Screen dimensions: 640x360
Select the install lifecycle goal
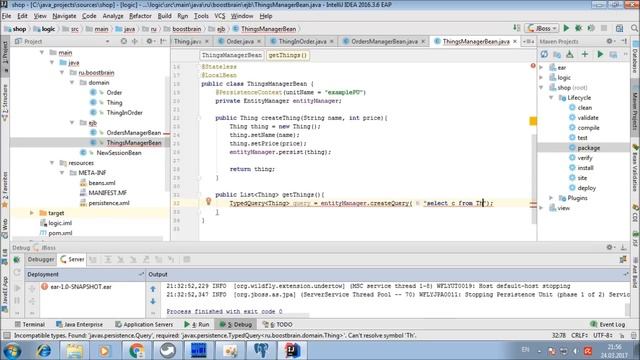[585, 168]
